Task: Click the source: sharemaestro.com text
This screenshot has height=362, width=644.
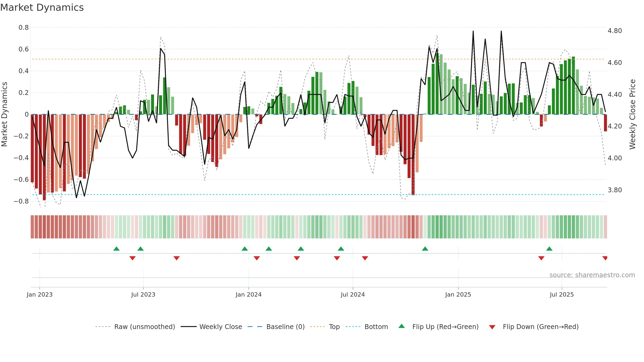Action: tap(592, 275)
